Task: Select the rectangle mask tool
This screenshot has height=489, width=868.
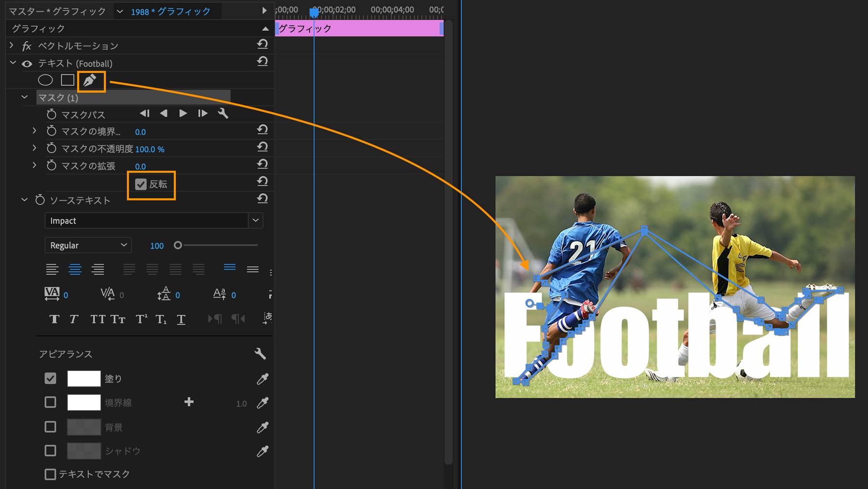Action: (x=68, y=80)
